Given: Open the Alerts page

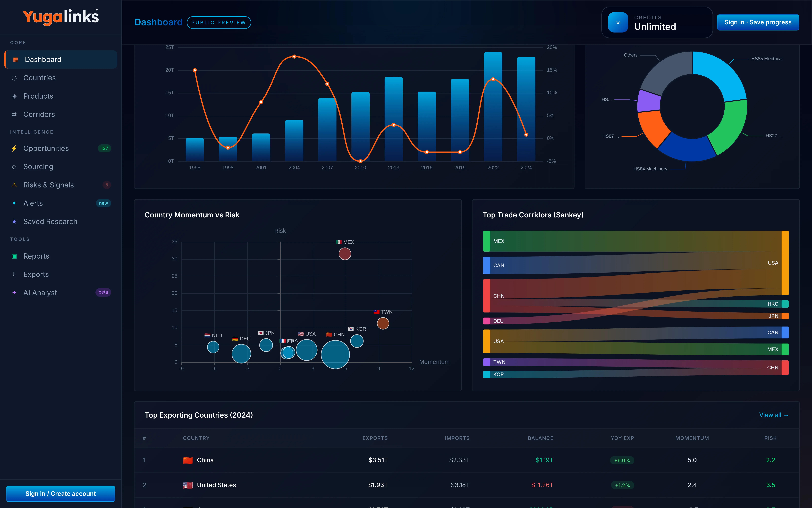Looking at the screenshot, I should coord(61,203).
